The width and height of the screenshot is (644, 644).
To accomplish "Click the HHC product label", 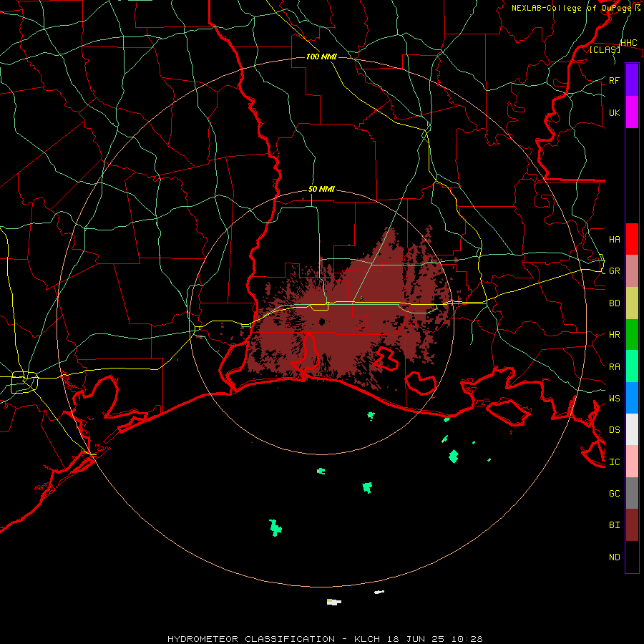I will pos(629,43).
